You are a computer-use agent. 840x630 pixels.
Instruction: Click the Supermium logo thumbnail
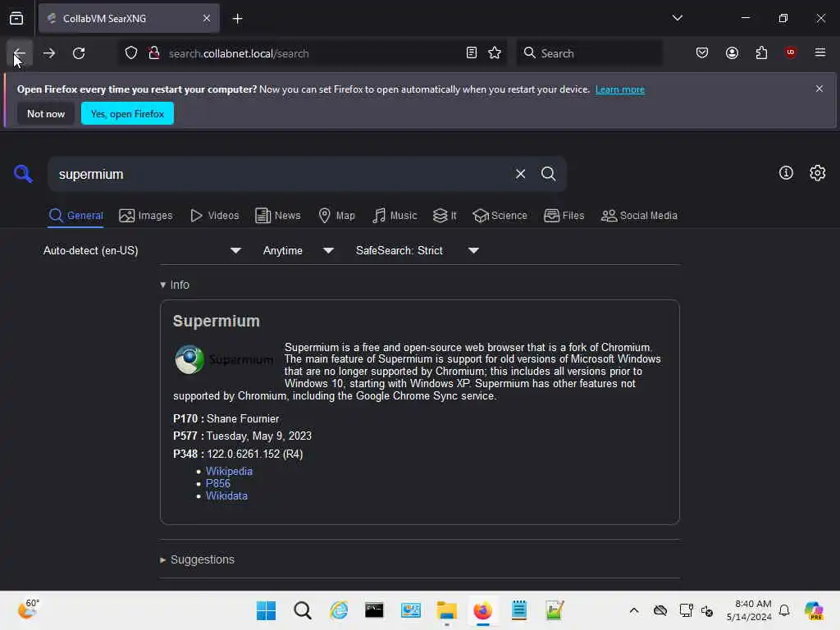[x=224, y=359]
